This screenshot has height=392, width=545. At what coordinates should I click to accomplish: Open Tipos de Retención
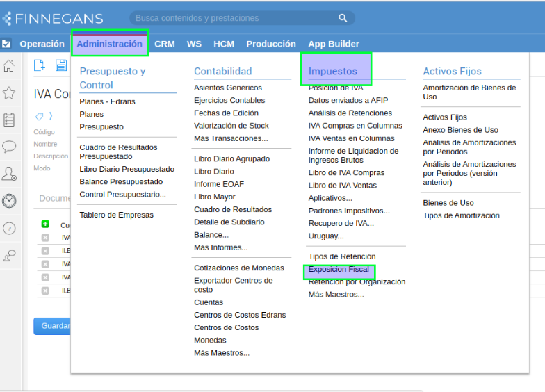[342, 256]
